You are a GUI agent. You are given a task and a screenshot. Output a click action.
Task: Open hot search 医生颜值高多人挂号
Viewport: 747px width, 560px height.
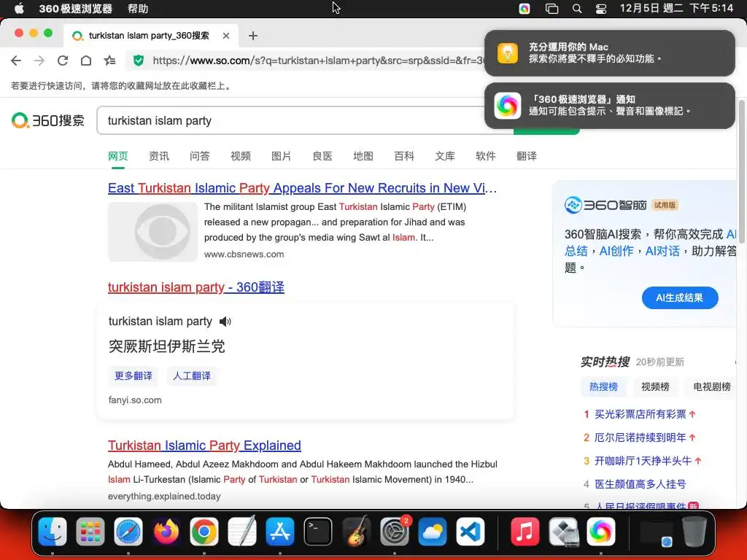click(640, 484)
